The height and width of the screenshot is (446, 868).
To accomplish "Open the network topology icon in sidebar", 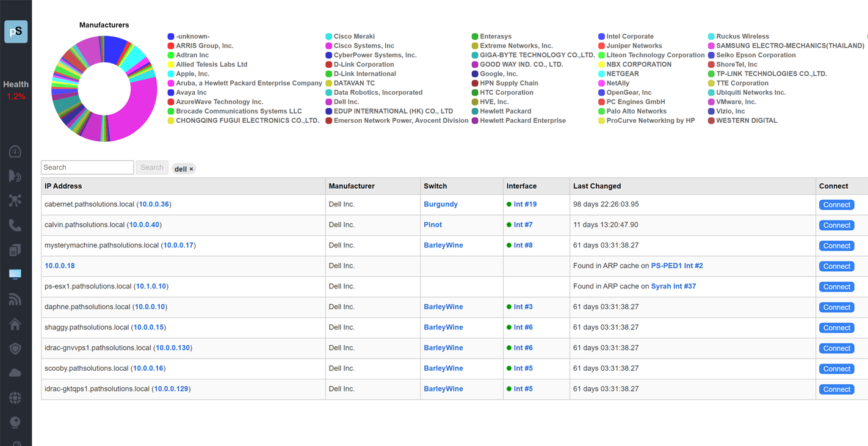I will pyautogui.click(x=15, y=200).
